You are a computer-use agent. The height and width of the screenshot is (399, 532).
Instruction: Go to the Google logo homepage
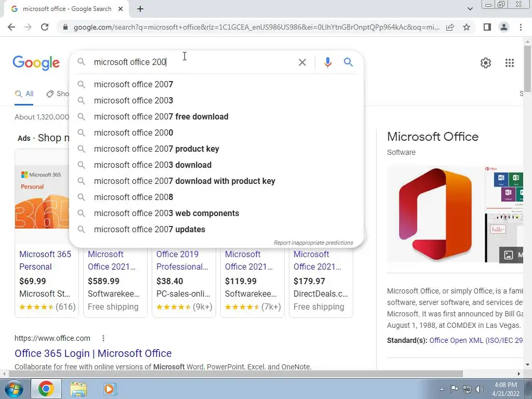pyautogui.click(x=36, y=63)
